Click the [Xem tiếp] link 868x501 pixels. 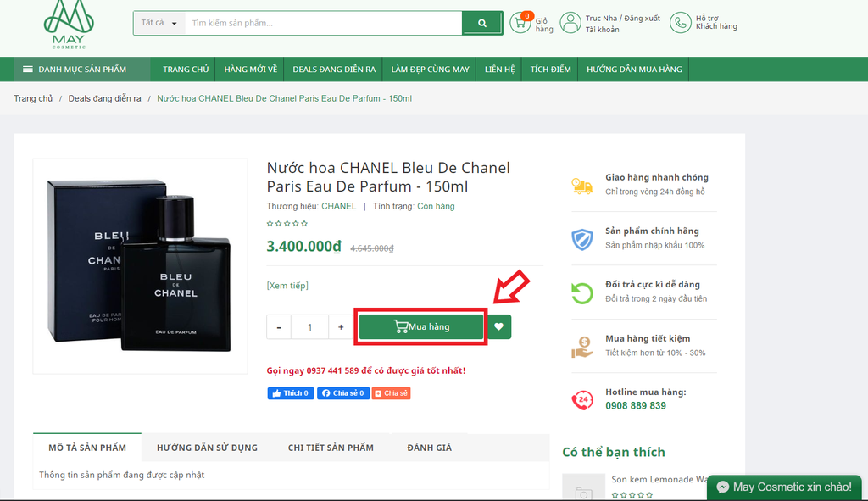(x=287, y=286)
